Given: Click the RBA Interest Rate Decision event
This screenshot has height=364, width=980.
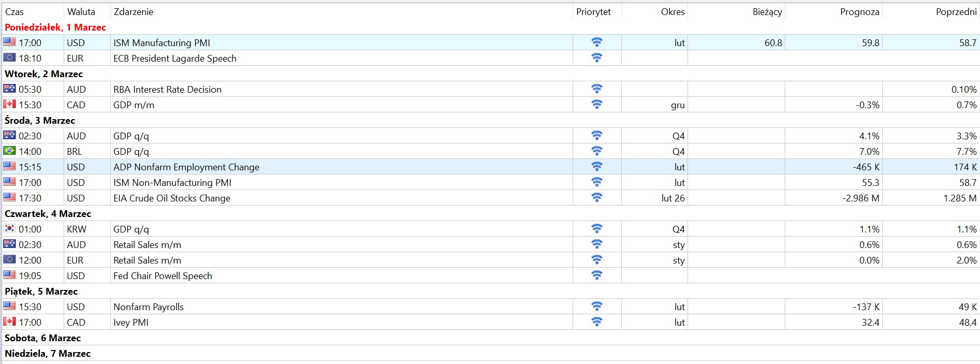Looking at the screenshot, I should click(x=167, y=89).
